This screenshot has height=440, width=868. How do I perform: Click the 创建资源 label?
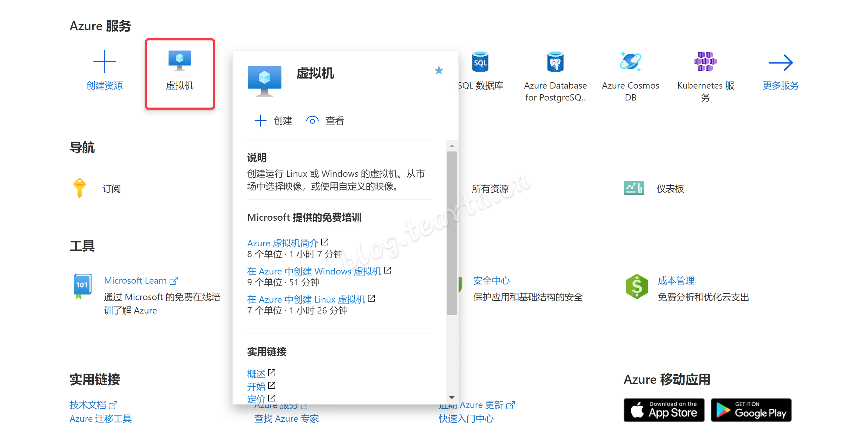pyautogui.click(x=105, y=85)
